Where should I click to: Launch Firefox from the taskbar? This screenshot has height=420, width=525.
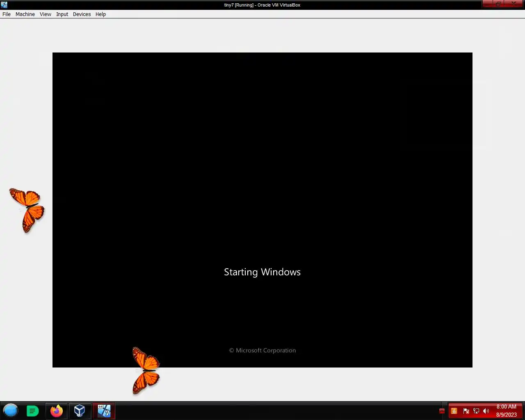click(57, 411)
